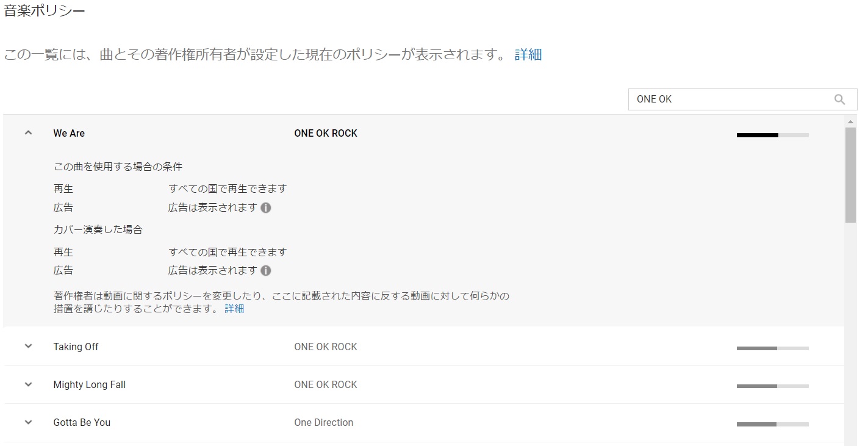Click すべての国で再生できます under この曲を使用する場合の条件
868x446 pixels.
click(228, 189)
